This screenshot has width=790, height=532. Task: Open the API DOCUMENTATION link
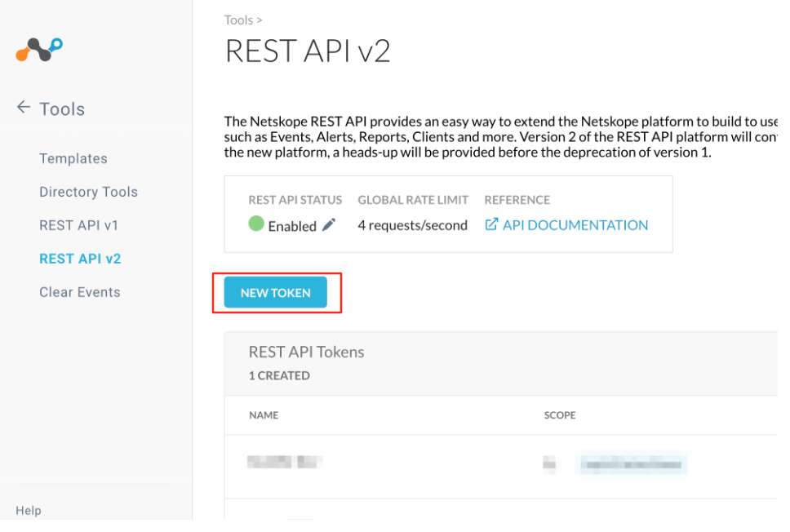coord(575,224)
